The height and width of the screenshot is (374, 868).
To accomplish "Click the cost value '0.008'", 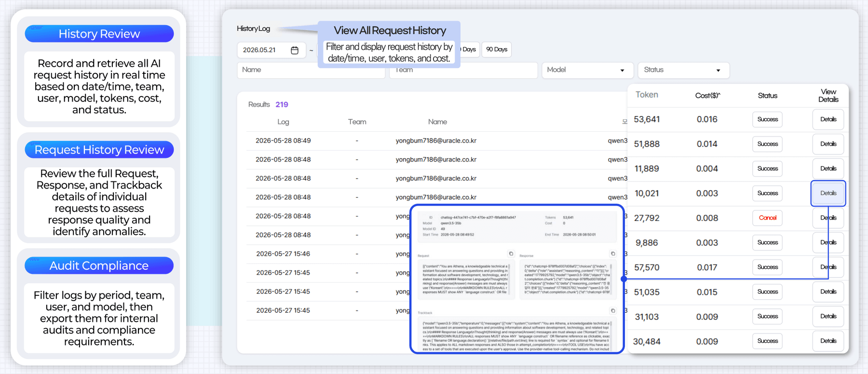I will 707,218.
